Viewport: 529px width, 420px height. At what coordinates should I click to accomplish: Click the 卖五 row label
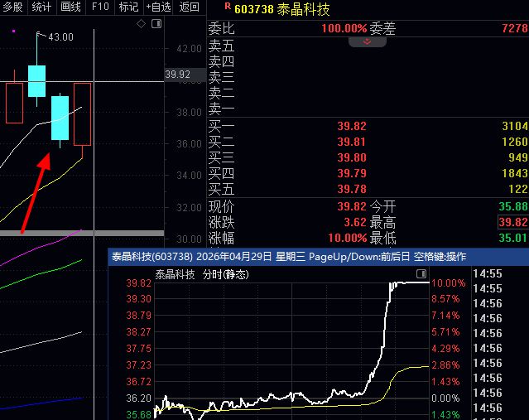pyautogui.click(x=221, y=46)
